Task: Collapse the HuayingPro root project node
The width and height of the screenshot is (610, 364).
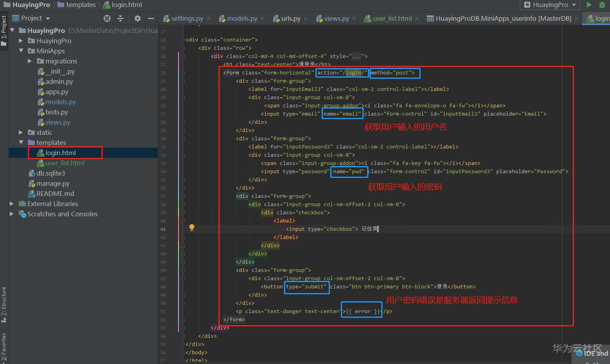Action: click(x=12, y=30)
